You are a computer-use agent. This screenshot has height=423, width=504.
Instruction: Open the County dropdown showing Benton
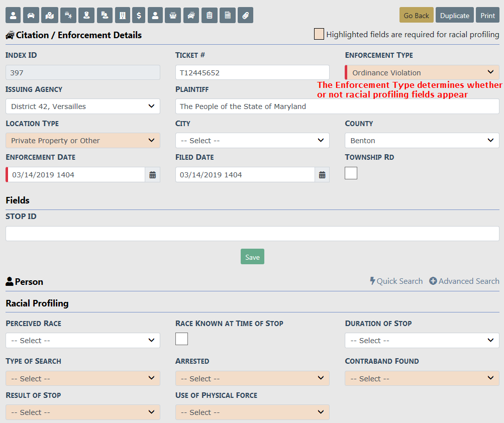tap(422, 141)
